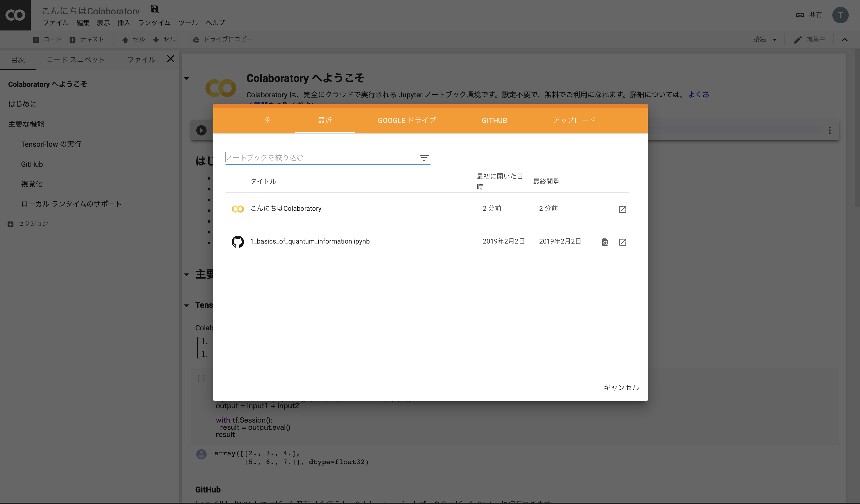Click the GitHub repository search icon for quantum notebook
This screenshot has width=860, height=504.
[605, 242]
